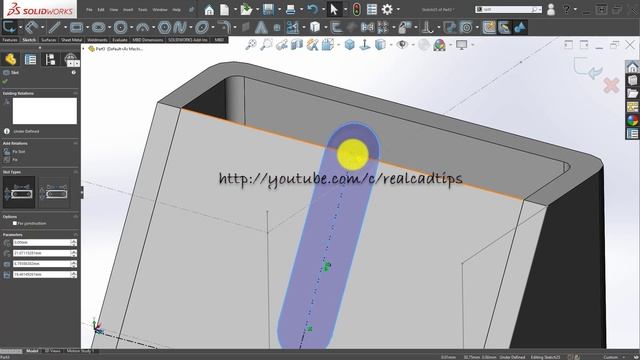Click the Home icon in top toolbar
This screenshot has height=360, width=640.
coord(209,9)
